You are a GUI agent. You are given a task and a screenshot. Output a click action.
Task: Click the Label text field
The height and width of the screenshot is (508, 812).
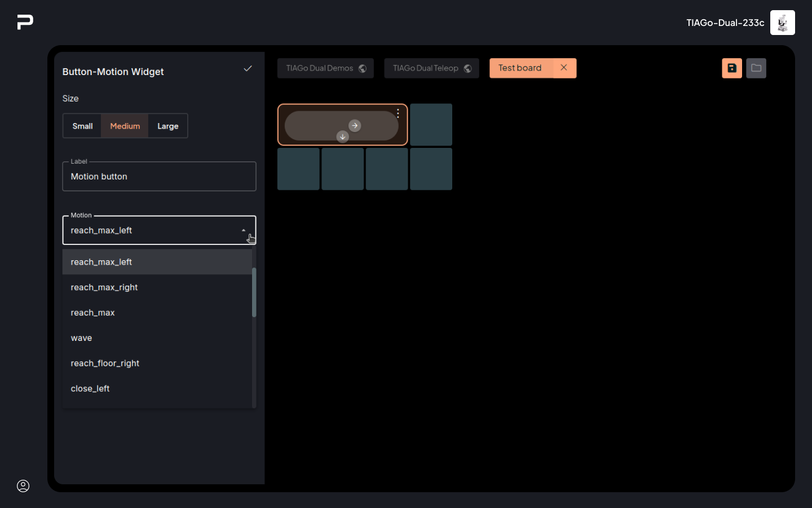pyautogui.click(x=159, y=177)
